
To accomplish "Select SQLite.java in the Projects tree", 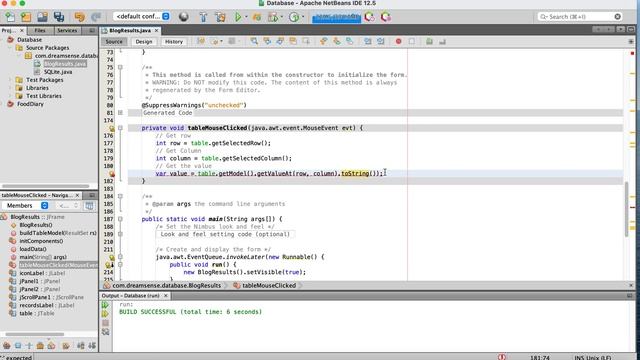I will click(58, 72).
